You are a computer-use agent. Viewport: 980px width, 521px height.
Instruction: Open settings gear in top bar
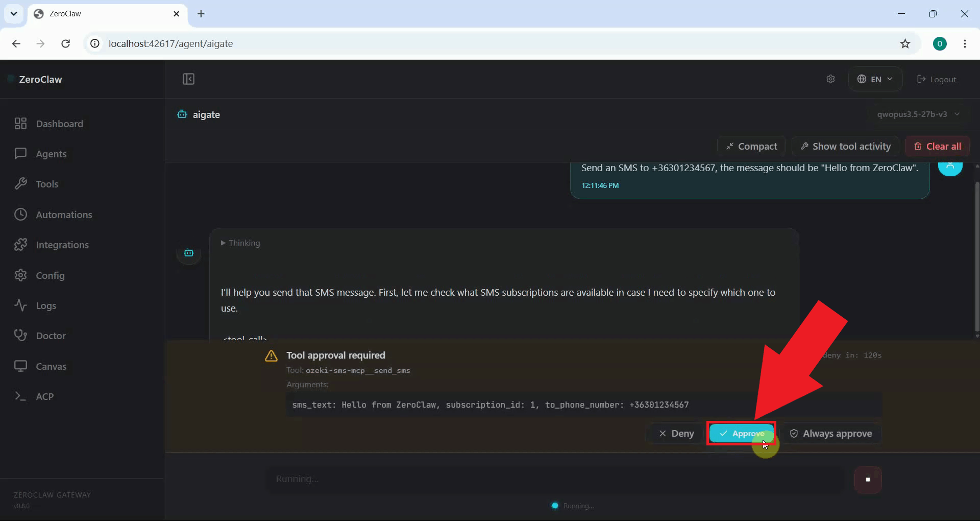click(x=830, y=79)
